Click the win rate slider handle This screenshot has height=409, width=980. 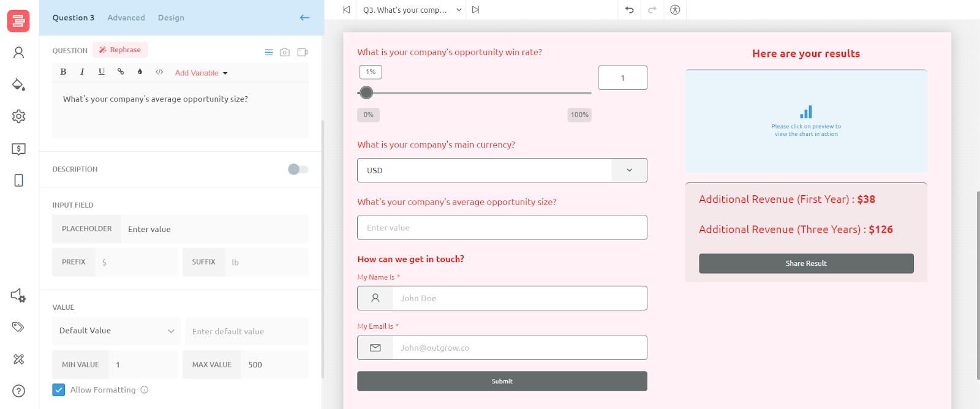pyautogui.click(x=366, y=92)
